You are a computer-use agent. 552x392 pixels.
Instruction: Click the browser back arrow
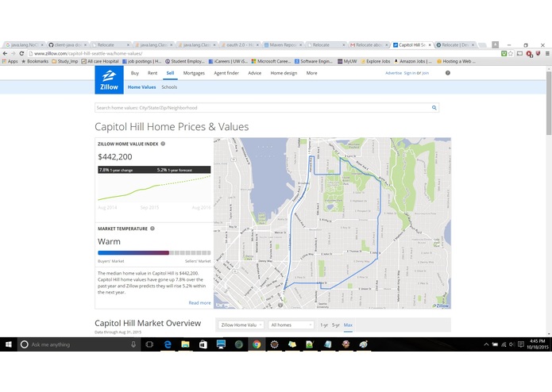(5, 53)
